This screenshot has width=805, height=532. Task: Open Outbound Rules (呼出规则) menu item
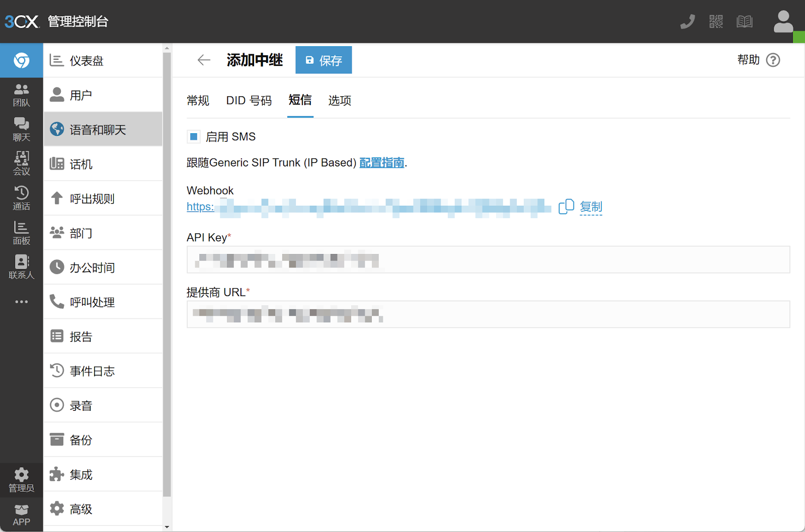[103, 199]
